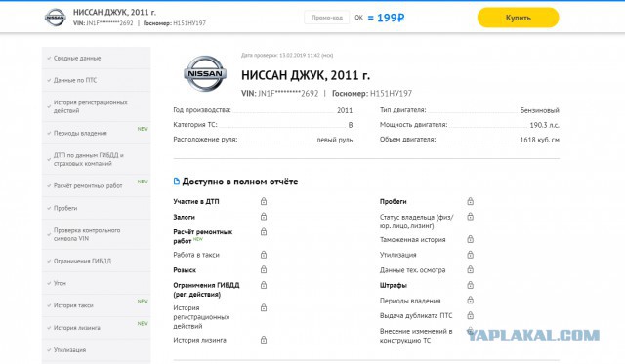Click the Выдача дубликата ПТС label

click(416, 316)
